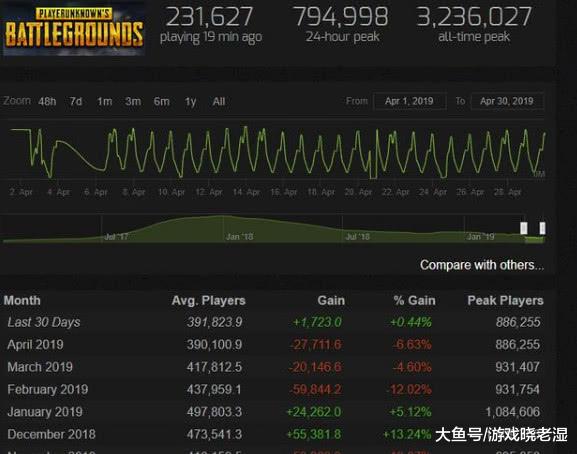Select the April 2019 row label
577x454 pixels.
(35, 345)
